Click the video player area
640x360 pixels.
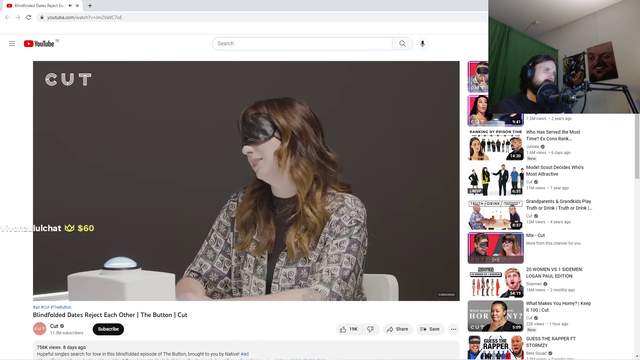(246, 181)
